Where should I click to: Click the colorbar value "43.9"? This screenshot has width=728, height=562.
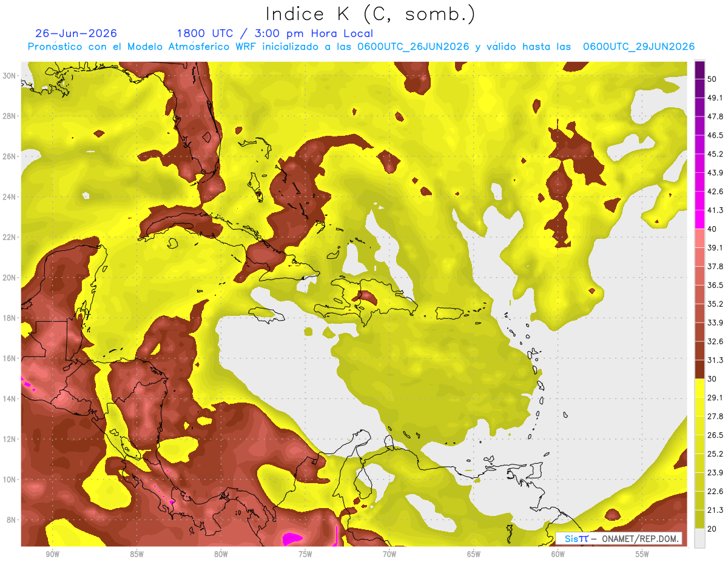(x=715, y=173)
